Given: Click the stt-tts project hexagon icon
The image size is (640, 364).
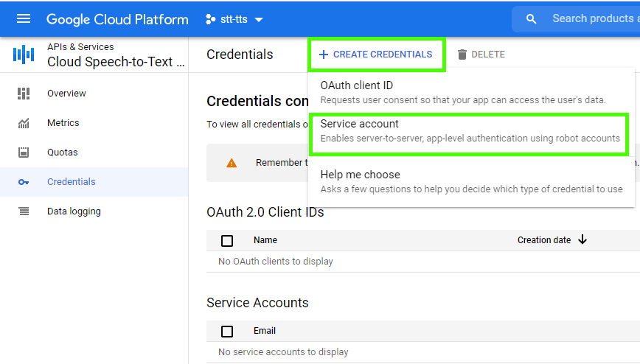Looking at the screenshot, I should pos(210,19).
